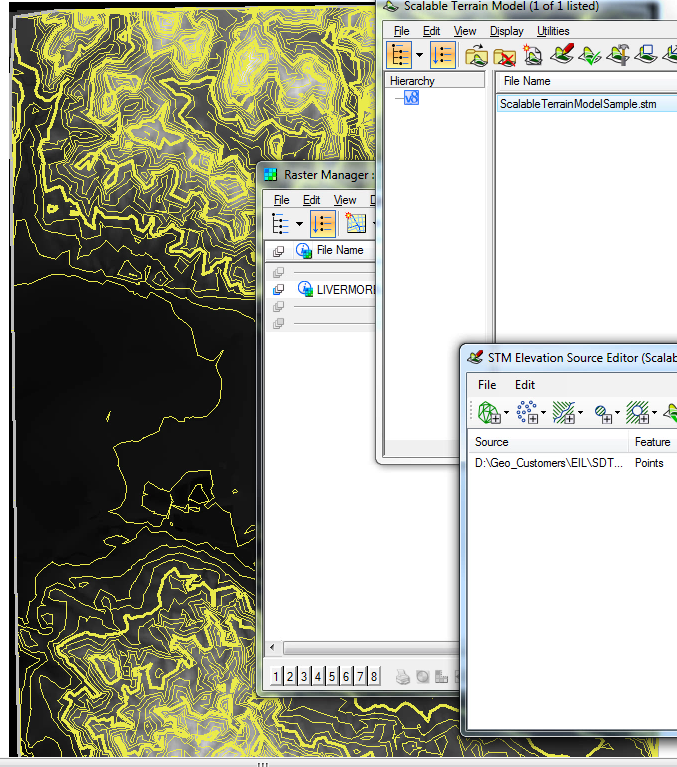
Task: Open File menu in Raster Manager
Action: [281, 200]
